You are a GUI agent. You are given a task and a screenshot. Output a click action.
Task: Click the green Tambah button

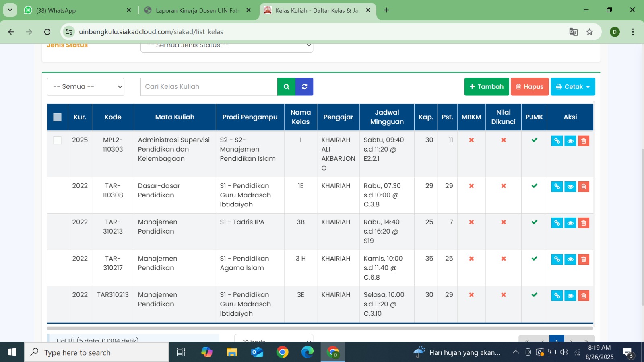tap(486, 87)
